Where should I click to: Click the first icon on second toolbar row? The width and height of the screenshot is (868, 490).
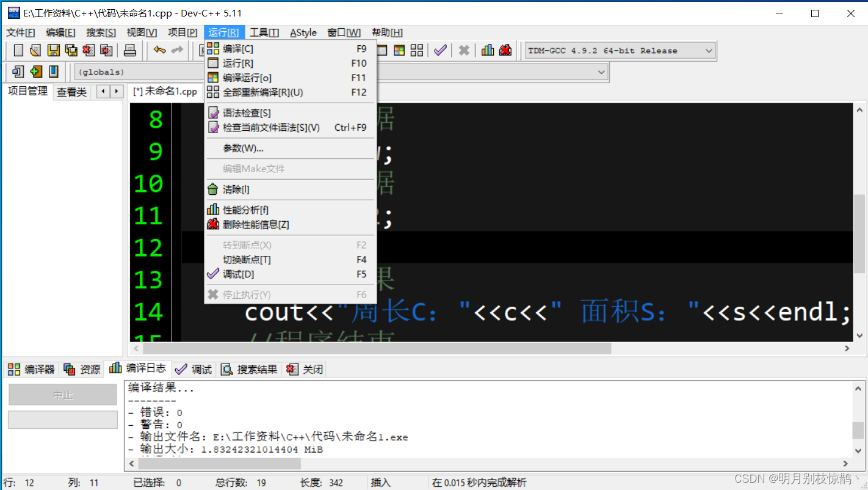18,72
